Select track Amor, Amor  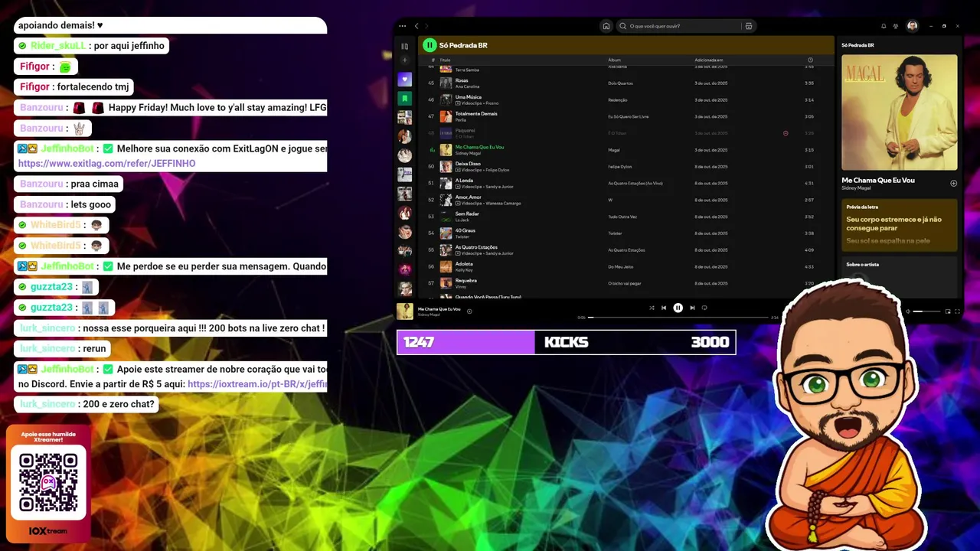[626, 200]
